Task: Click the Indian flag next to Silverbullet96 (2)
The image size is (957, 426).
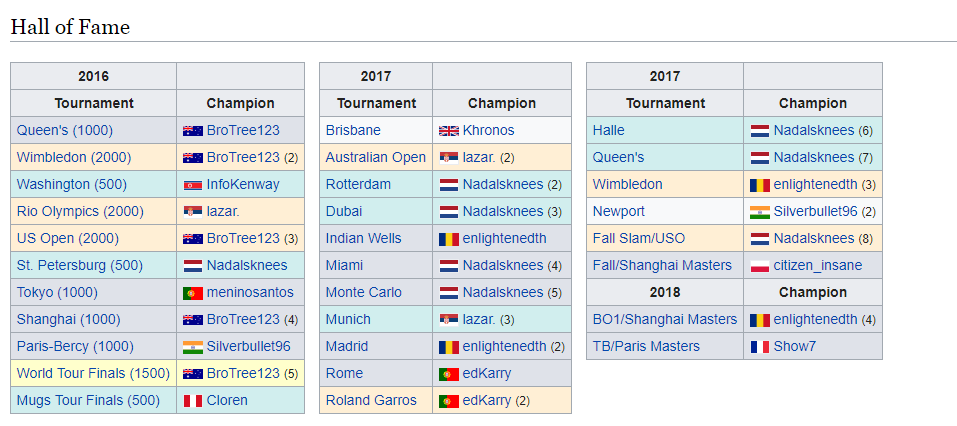Action: [760, 212]
